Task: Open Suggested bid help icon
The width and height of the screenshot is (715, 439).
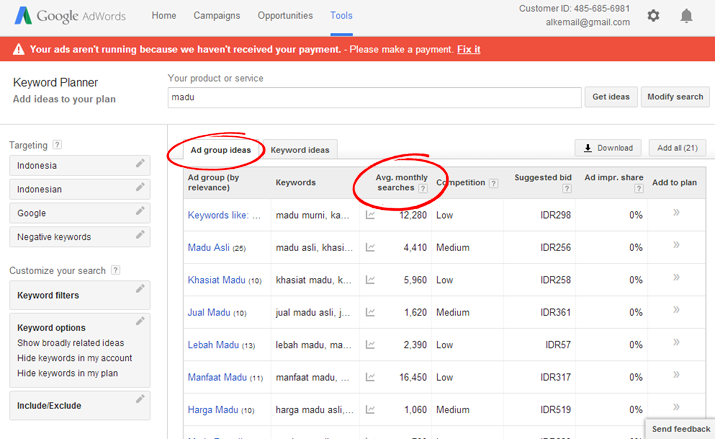Action: point(567,188)
